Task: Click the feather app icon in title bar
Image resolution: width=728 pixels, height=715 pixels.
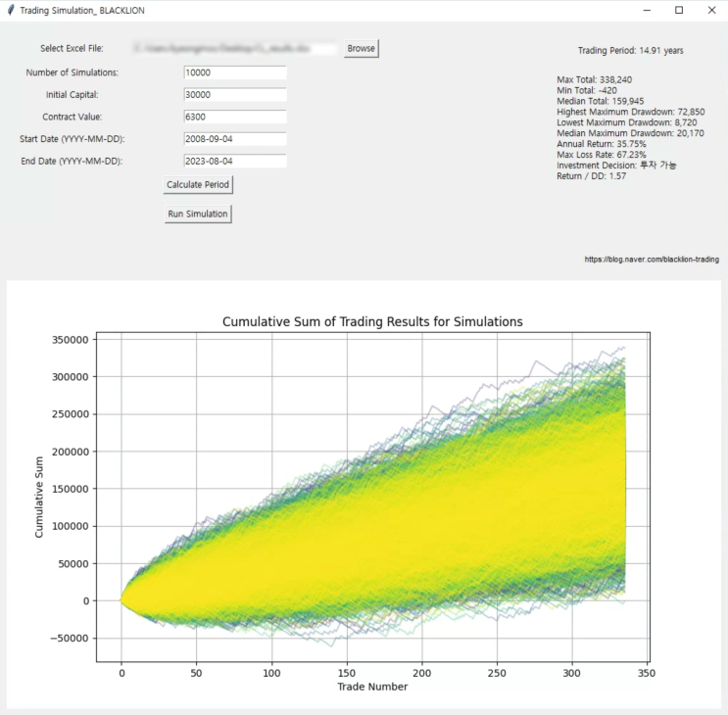Action: tap(11, 10)
